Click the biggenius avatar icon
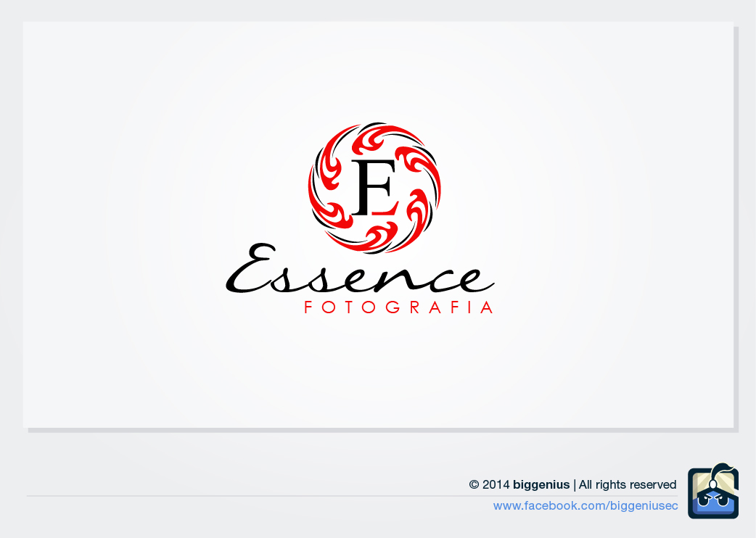The height and width of the screenshot is (538, 756). [713, 492]
